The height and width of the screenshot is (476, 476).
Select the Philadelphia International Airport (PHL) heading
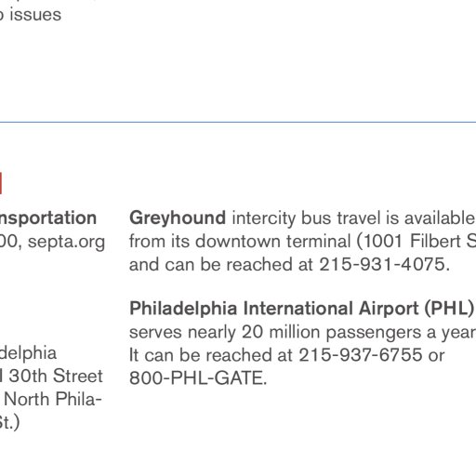[x=302, y=309]
